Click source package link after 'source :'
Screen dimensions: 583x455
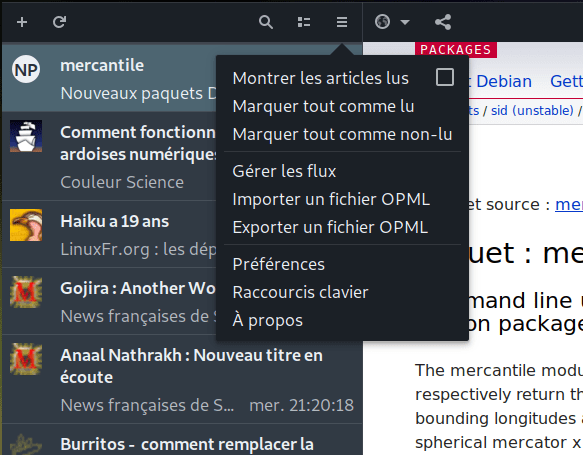[569, 204]
